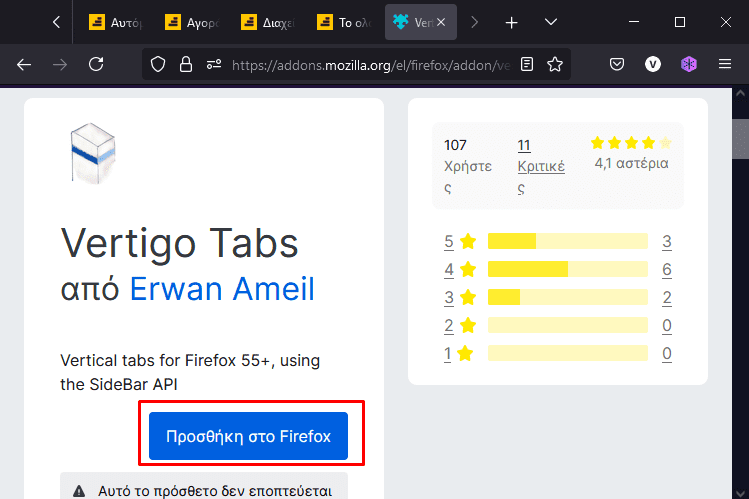Toggle Reader View icon
Image resolution: width=749 pixels, height=499 pixels.
click(x=527, y=64)
